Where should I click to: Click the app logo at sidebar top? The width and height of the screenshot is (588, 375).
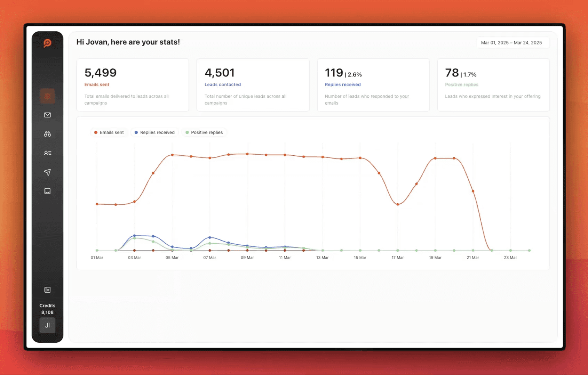(47, 43)
